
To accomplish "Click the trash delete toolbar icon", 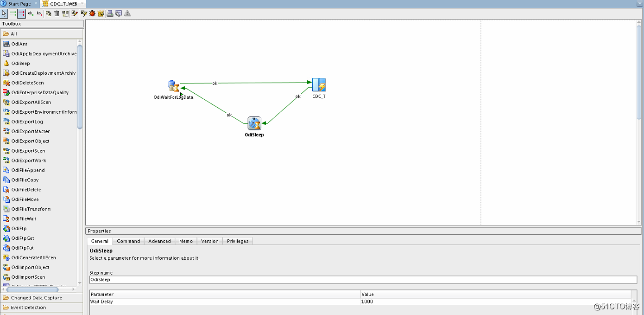I will point(57,13).
